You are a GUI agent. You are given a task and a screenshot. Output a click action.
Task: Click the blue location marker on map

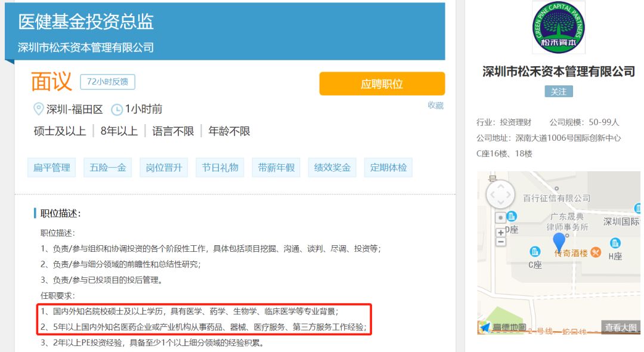tap(559, 241)
